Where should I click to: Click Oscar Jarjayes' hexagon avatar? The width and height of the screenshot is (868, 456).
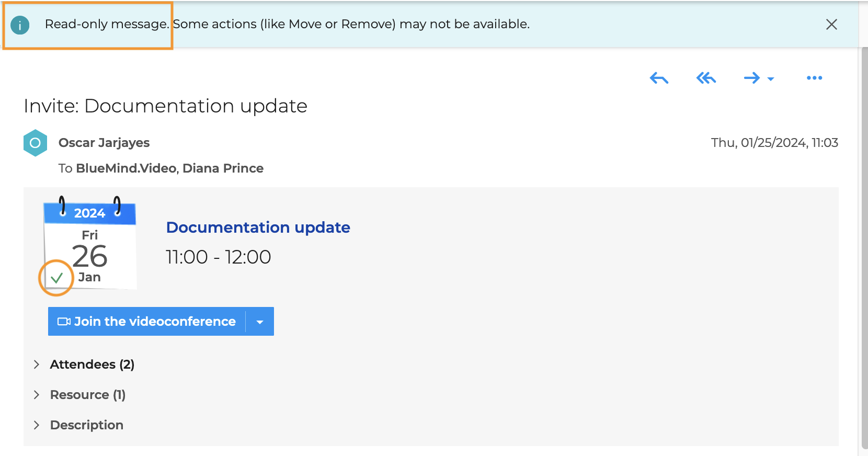[36, 143]
